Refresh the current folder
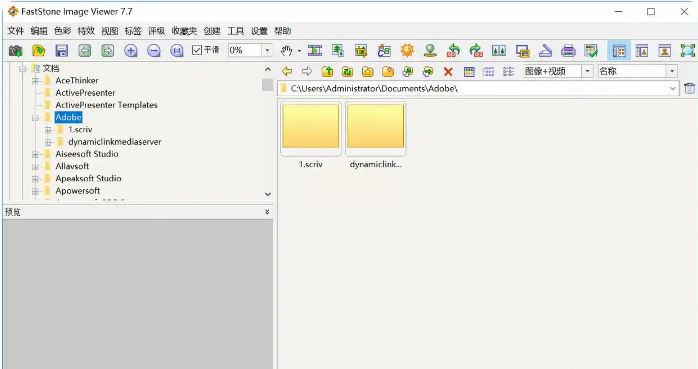Screen dimensions: 698x369 (348, 71)
